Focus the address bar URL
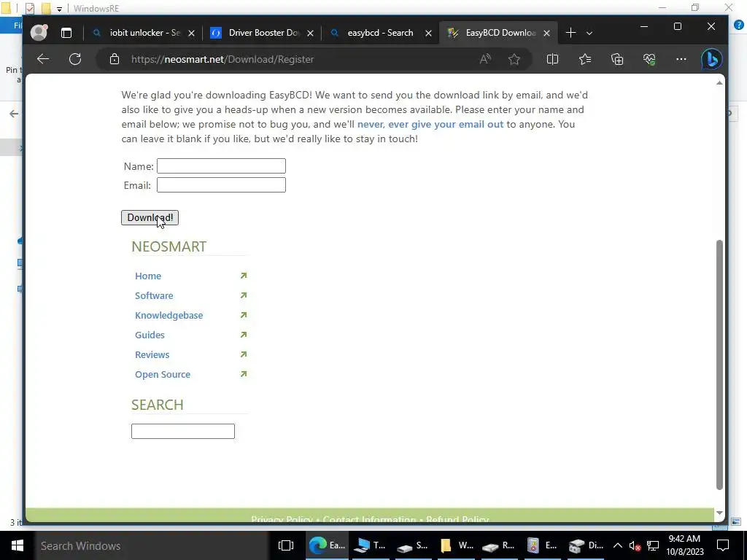This screenshot has width=747, height=560. tap(222, 59)
